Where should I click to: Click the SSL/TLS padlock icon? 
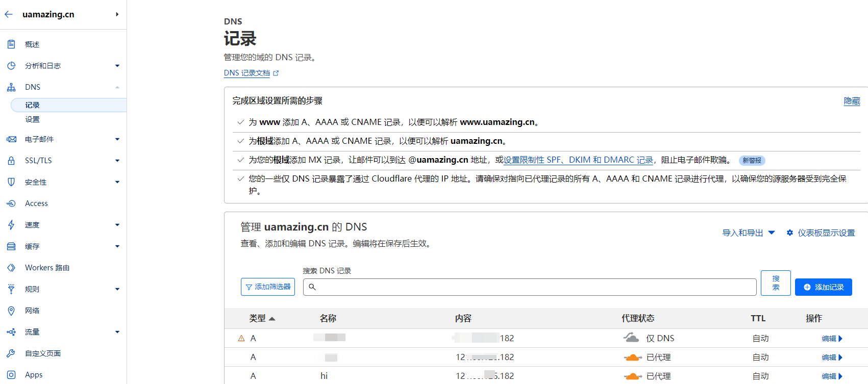[x=11, y=161]
